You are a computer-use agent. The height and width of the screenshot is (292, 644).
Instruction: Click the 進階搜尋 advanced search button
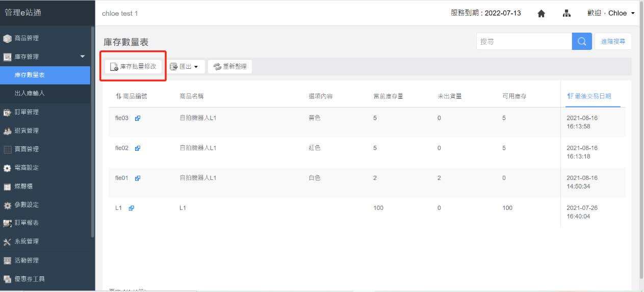click(613, 42)
